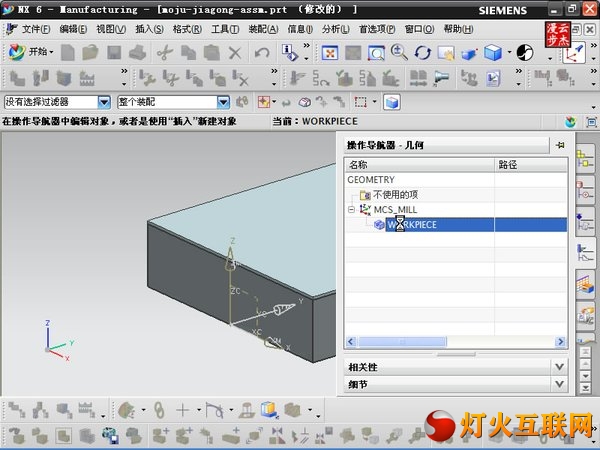Click the Open folder icon

(90, 52)
